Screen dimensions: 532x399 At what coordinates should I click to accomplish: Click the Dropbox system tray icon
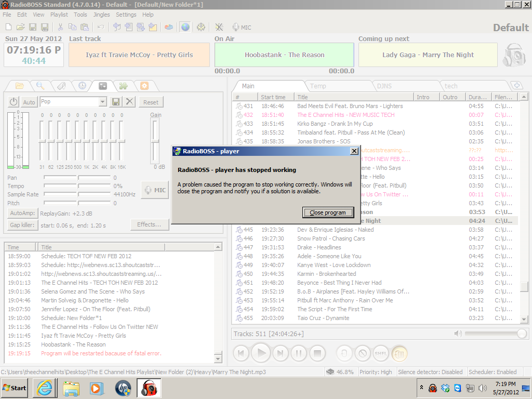(445, 388)
